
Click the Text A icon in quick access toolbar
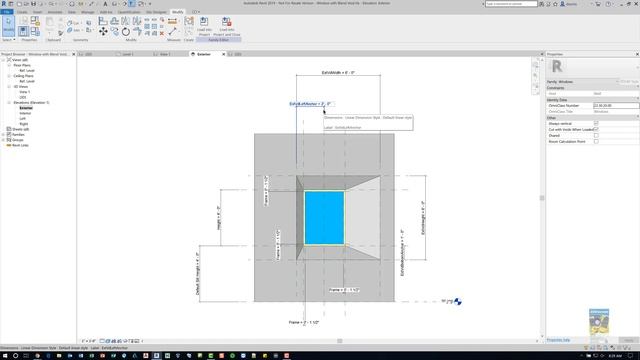point(105,4)
